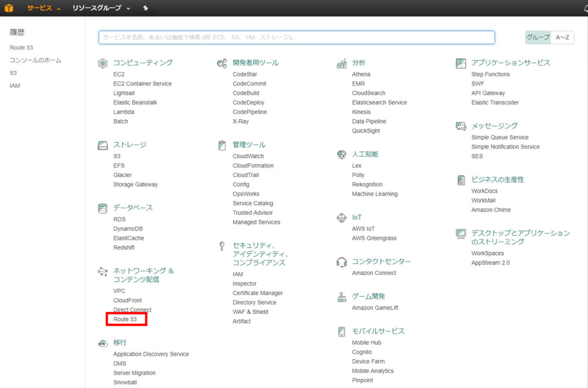Open CloudFront
This screenshot has width=588, height=388.
(x=127, y=300)
